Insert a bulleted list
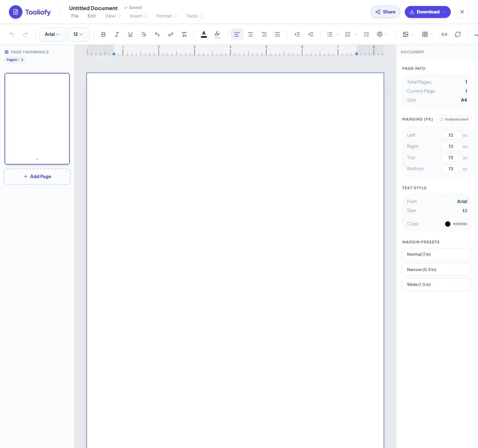Viewport: 478px width, 448px height. pos(330,34)
